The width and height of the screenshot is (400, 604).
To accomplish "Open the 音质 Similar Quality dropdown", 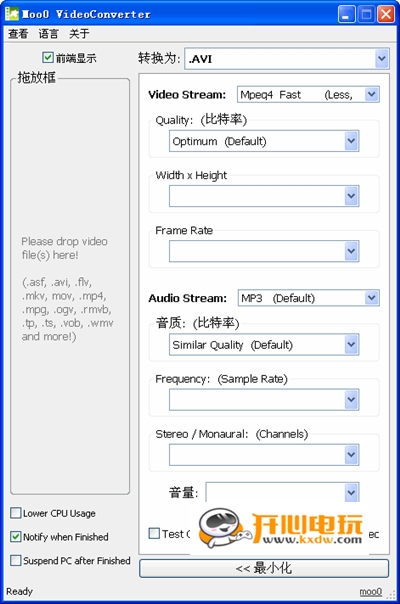I will coord(264,344).
